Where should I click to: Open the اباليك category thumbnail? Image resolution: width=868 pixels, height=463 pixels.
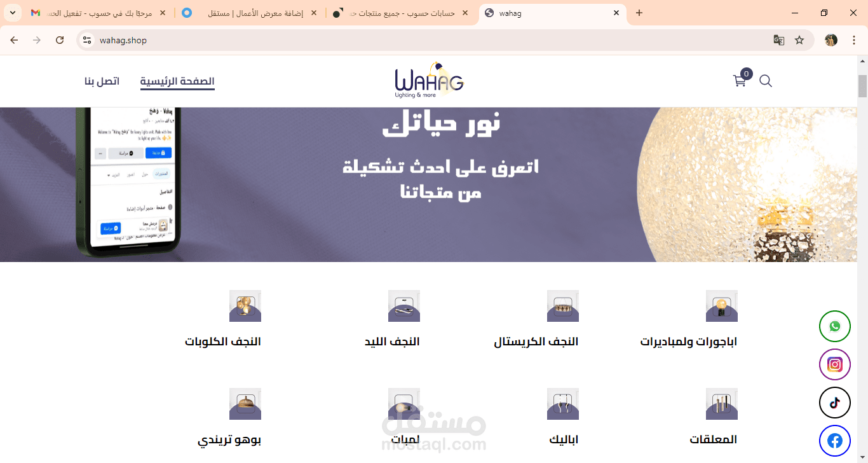point(562,404)
